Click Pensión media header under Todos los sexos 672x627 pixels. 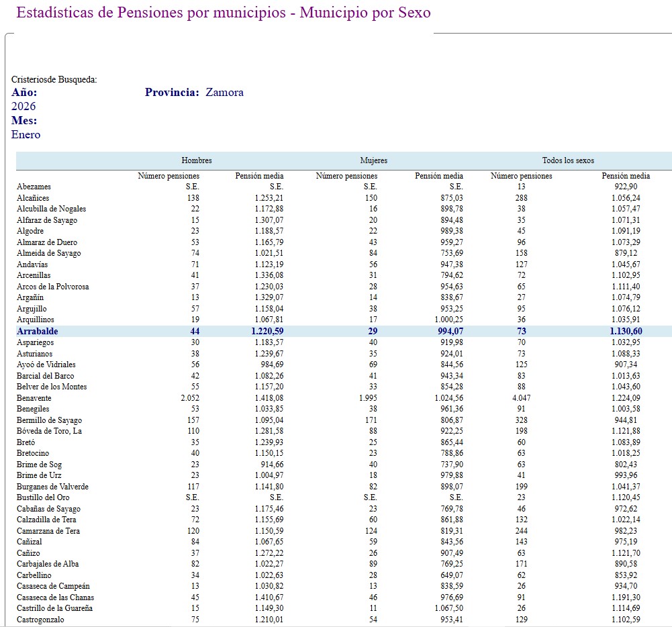(x=626, y=176)
